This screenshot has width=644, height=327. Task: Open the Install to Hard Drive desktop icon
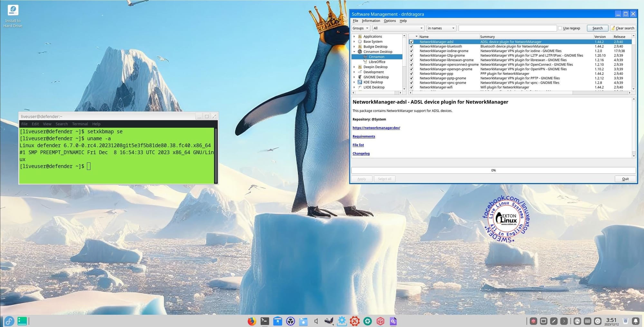(13, 16)
